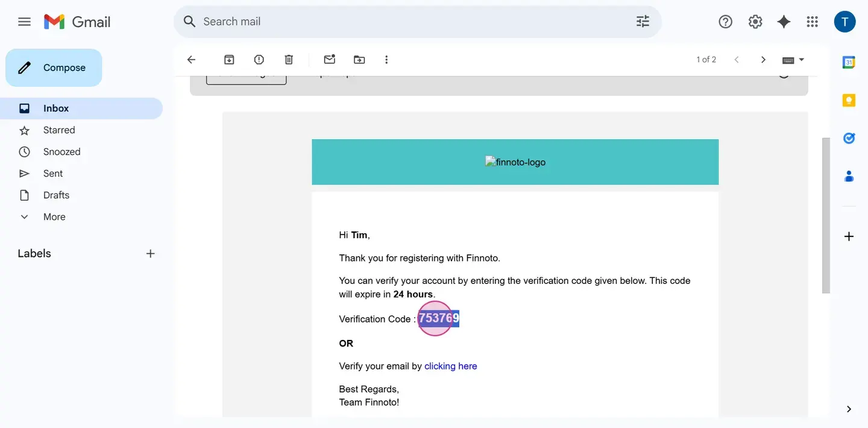
Task: Open Google Calendar from the side panel
Action: 849,62
